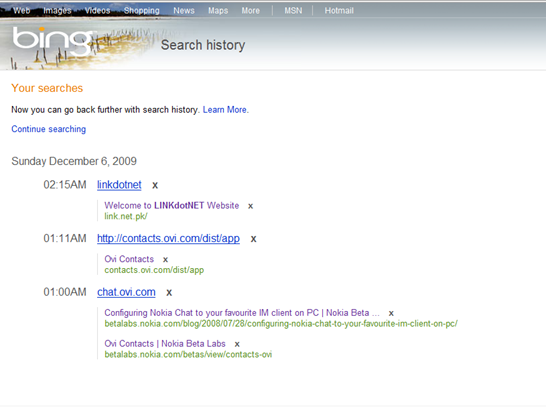Expand the More menu
546x409 pixels.
click(251, 10)
